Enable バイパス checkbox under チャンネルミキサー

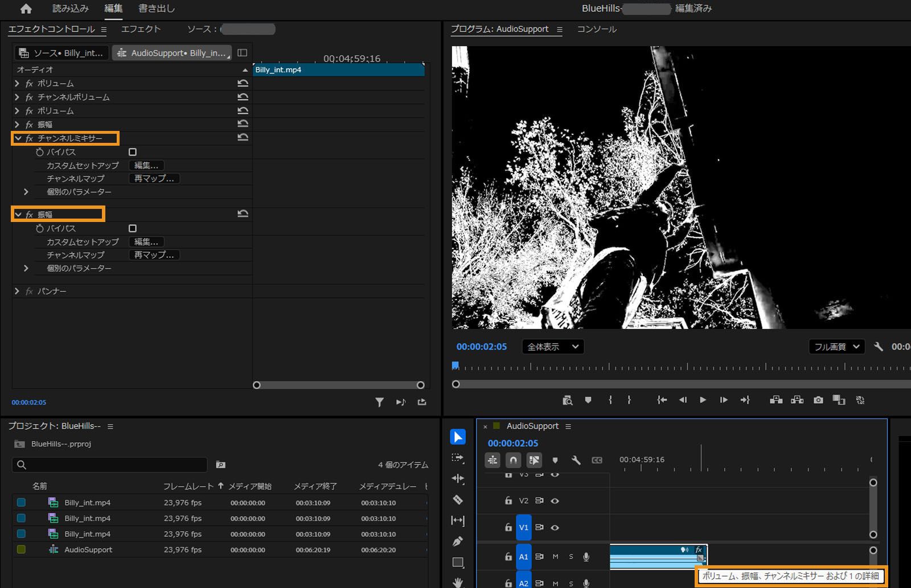[x=133, y=152]
